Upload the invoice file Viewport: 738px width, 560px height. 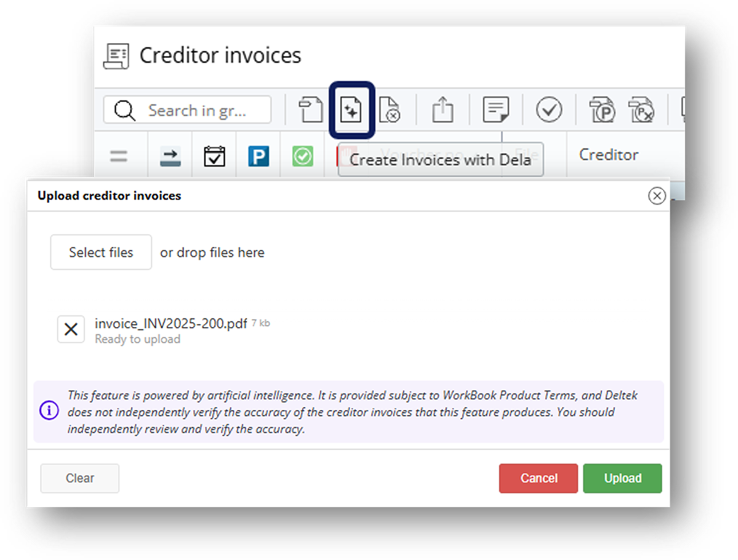(x=622, y=478)
